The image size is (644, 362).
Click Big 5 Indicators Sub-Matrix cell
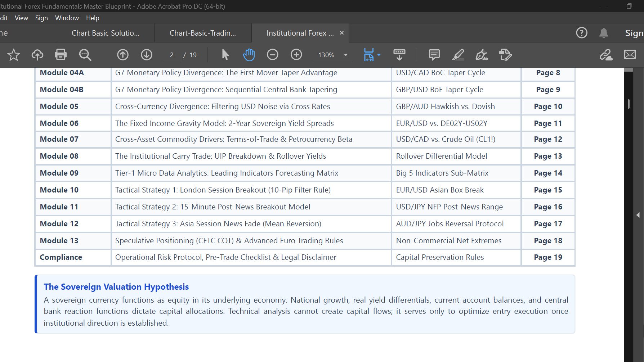click(456, 173)
